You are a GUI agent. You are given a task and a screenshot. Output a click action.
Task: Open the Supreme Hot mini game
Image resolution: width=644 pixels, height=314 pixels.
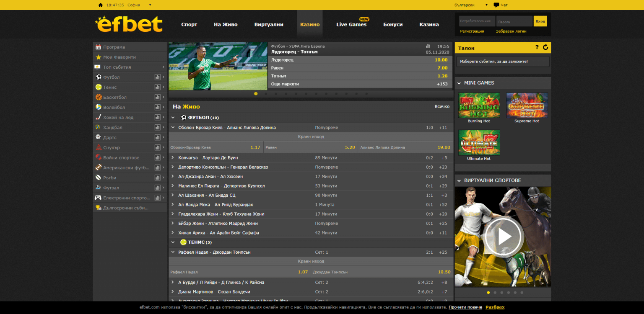click(x=527, y=105)
